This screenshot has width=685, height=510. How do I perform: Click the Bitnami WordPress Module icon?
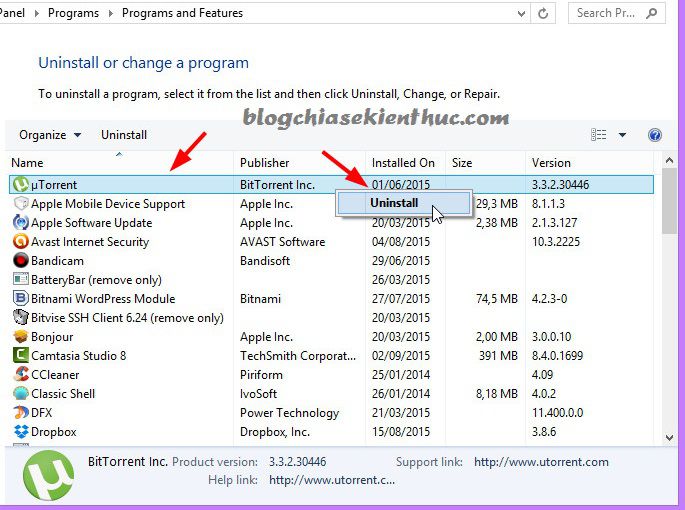coord(21,298)
